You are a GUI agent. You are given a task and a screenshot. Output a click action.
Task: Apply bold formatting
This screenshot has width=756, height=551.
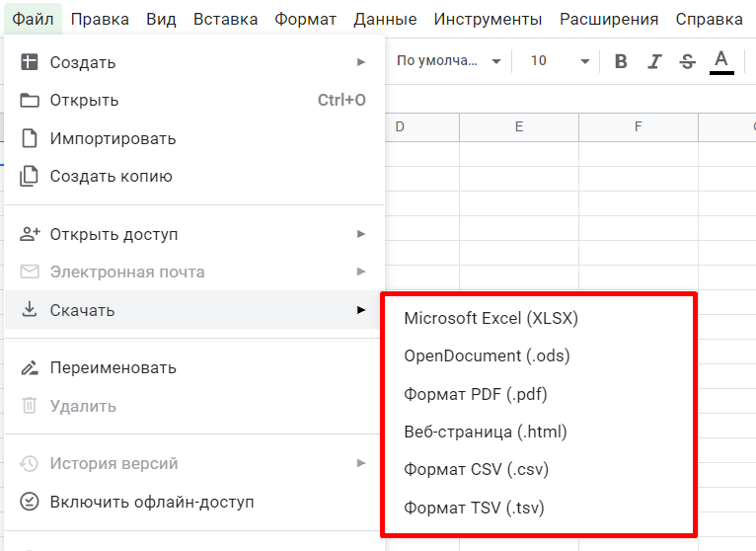click(621, 61)
